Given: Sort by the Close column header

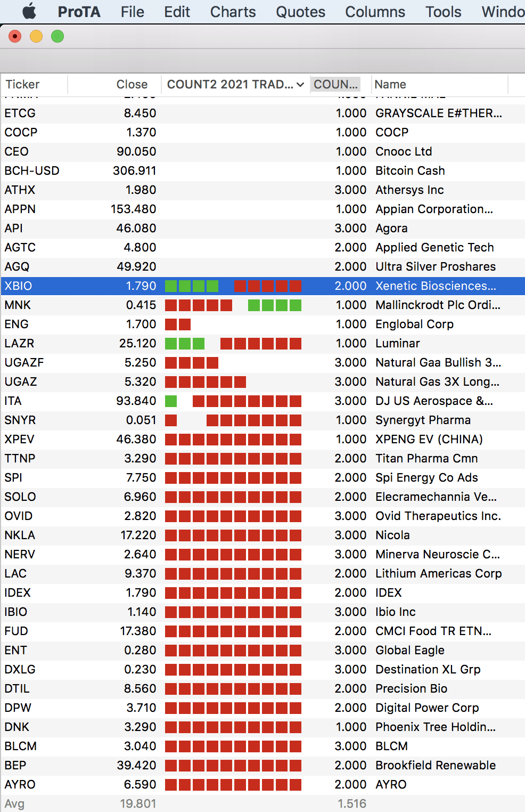Looking at the screenshot, I should [132, 84].
